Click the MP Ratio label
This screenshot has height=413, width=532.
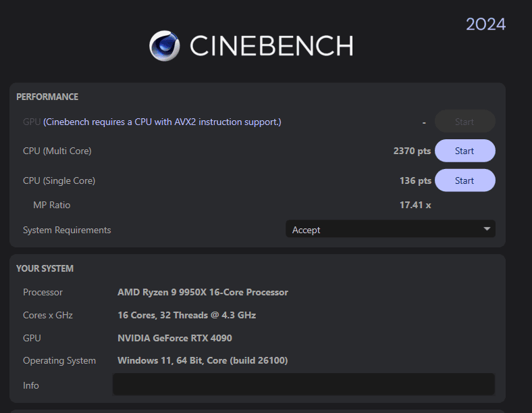pyautogui.click(x=51, y=205)
